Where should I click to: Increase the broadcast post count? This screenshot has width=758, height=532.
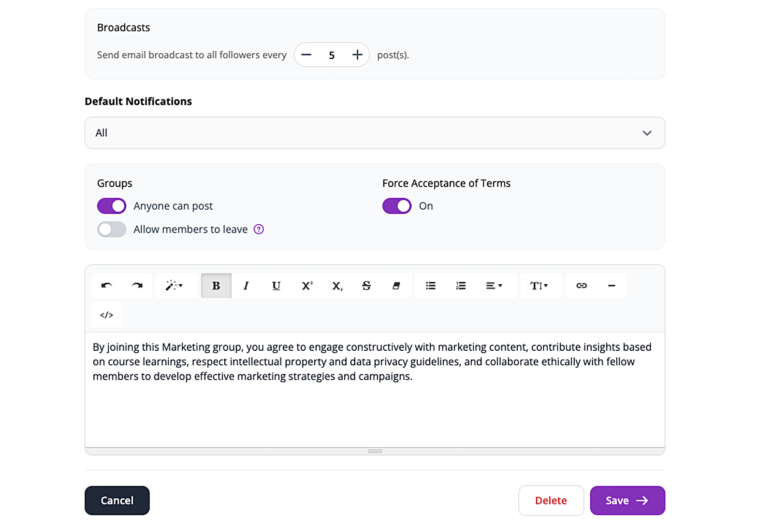(357, 55)
